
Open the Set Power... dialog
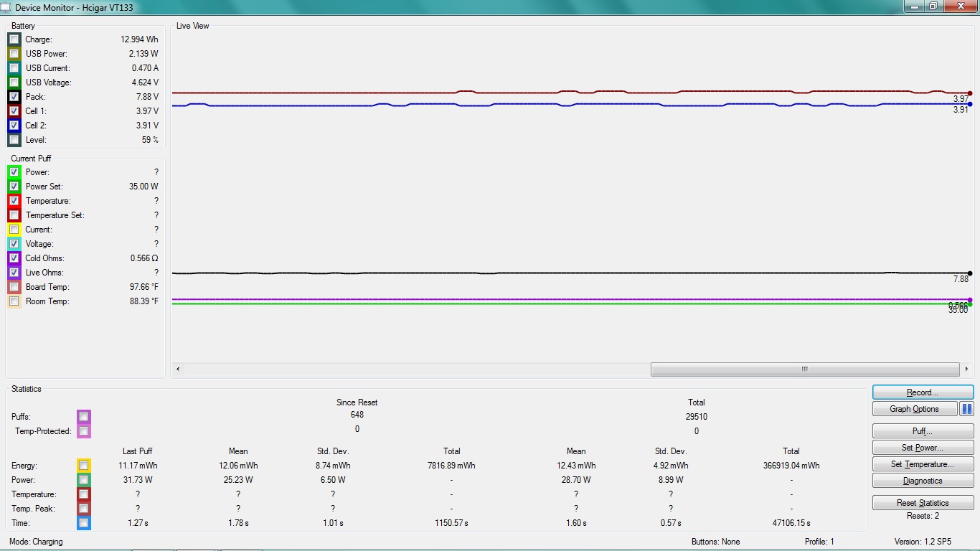[923, 448]
